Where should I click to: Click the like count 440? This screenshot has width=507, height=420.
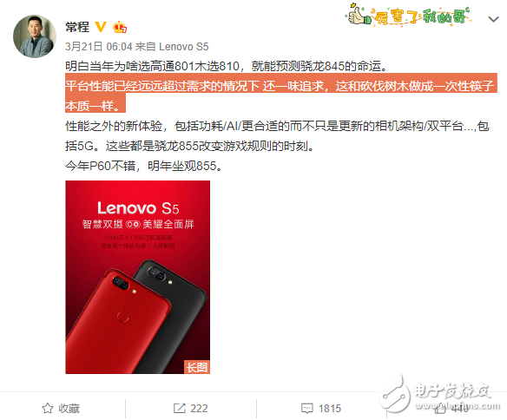[460, 409]
